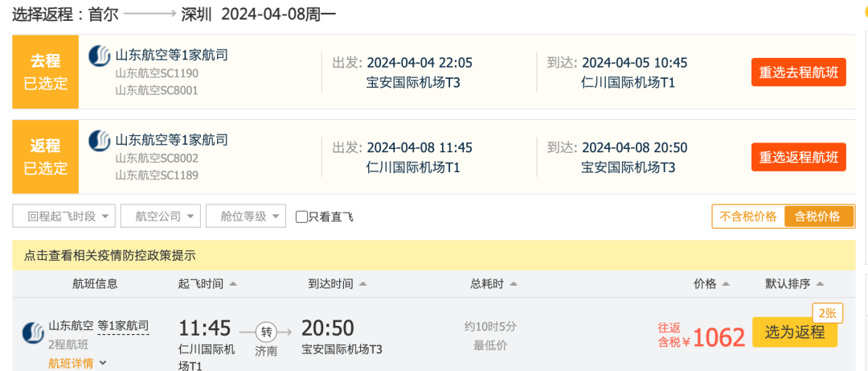This screenshot has height=371, width=868.
Task: Select the 含税价格 option
Action: (x=817, y=216)
